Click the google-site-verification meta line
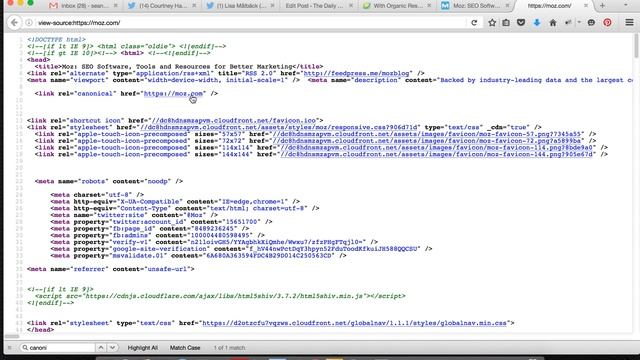This screenshot has width=640, height=360. [x=241, y=249]
